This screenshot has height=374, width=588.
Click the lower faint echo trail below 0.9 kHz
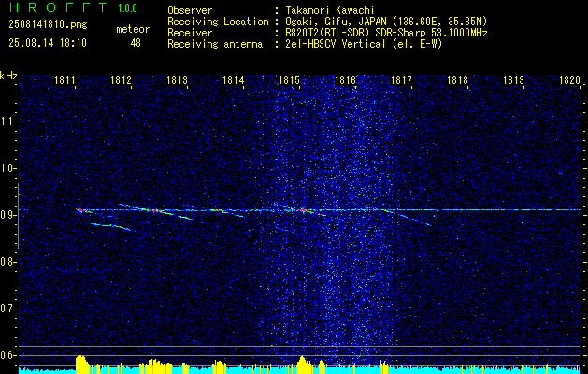(x=105, y=226)
